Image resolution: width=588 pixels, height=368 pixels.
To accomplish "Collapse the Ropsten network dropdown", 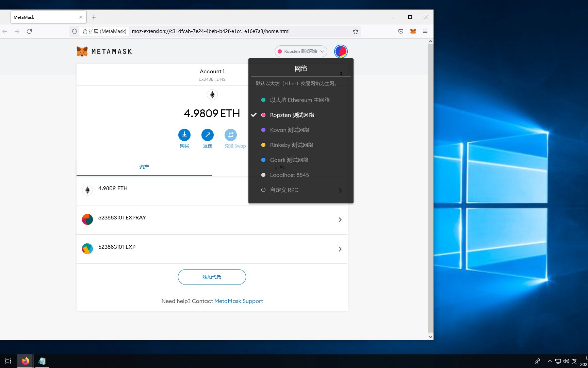I will [x=301, y=51].
